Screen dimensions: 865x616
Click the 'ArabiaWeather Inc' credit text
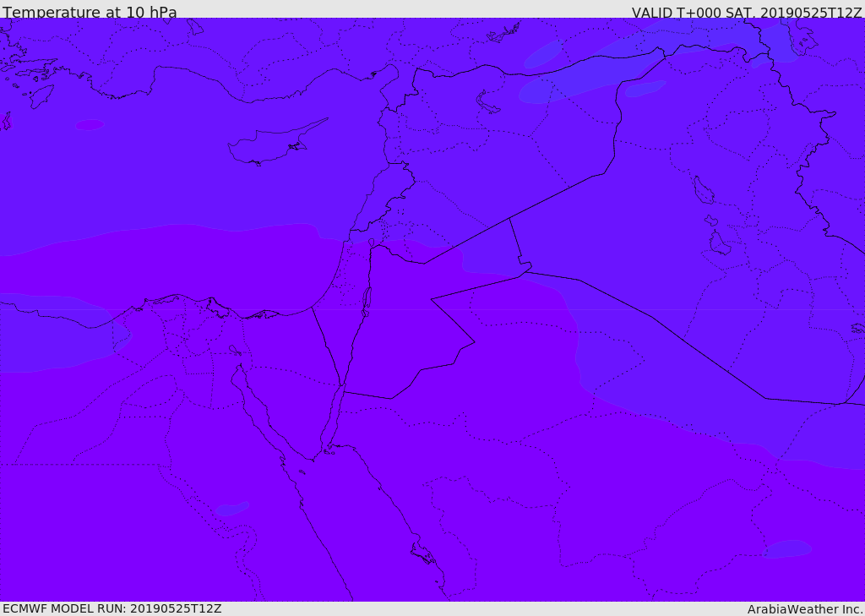pyautogui.click(x=805, y=609)
